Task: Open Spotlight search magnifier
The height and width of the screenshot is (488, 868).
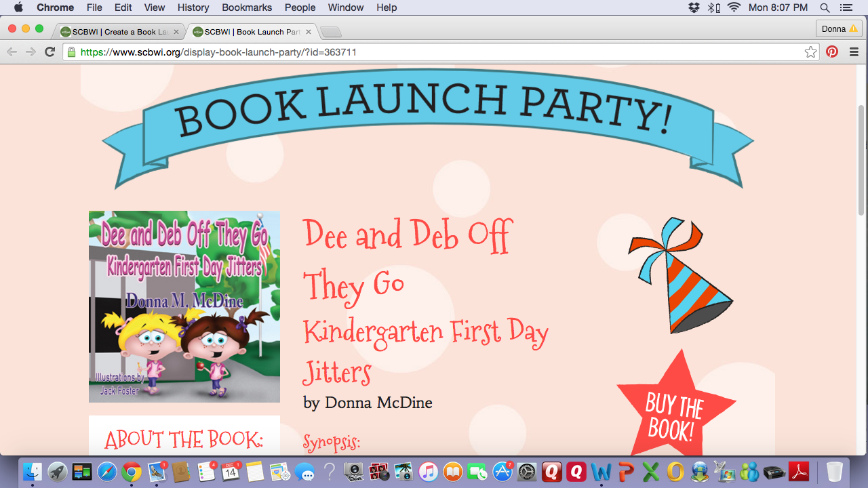Action: [x=825, y=7]
